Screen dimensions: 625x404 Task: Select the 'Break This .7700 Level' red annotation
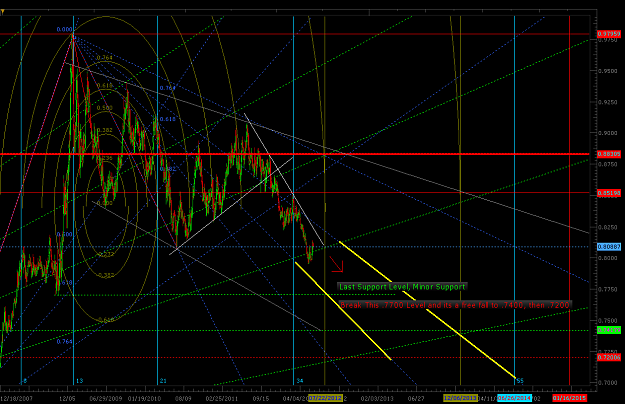455,305
